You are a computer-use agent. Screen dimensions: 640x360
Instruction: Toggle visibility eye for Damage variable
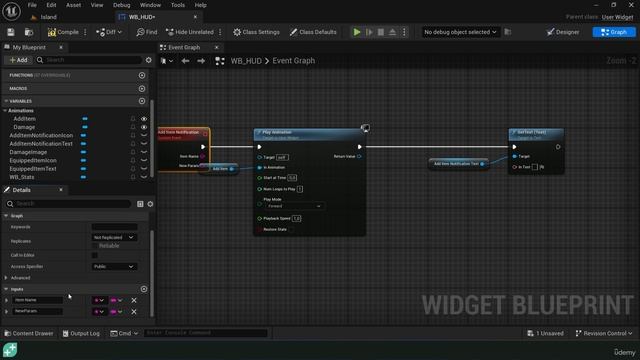[x=144, y=127]
